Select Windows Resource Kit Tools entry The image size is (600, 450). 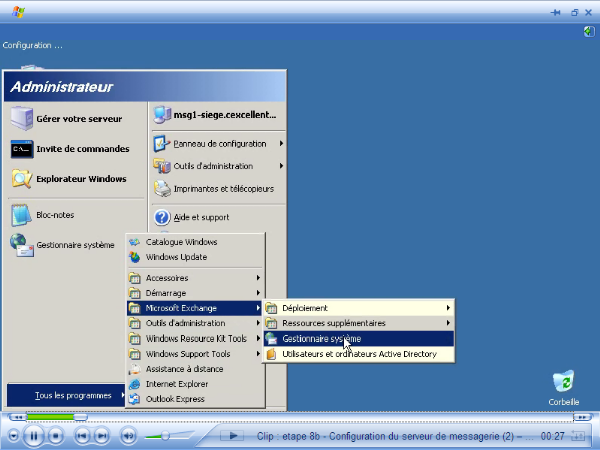(x=195, y=339)
